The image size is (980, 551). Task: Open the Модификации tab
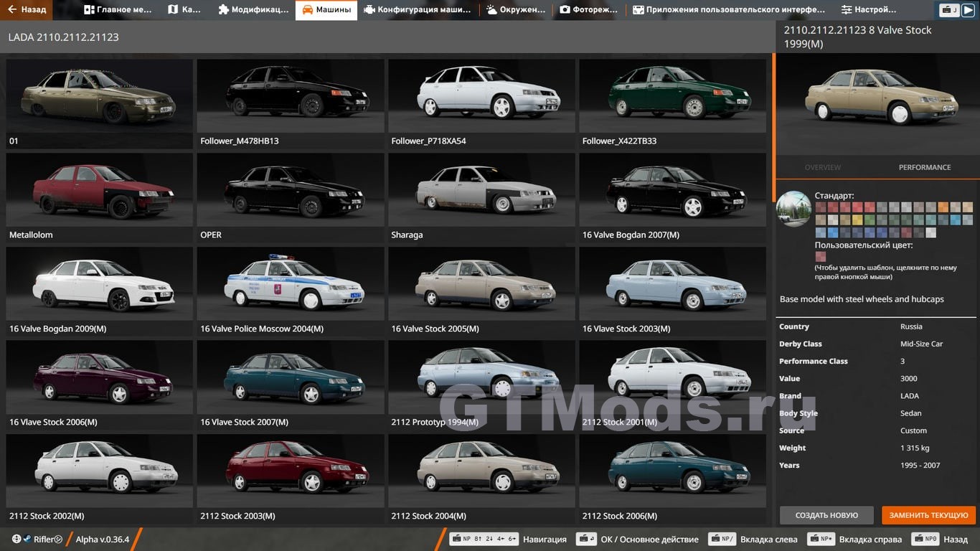[x=253, y=10]
